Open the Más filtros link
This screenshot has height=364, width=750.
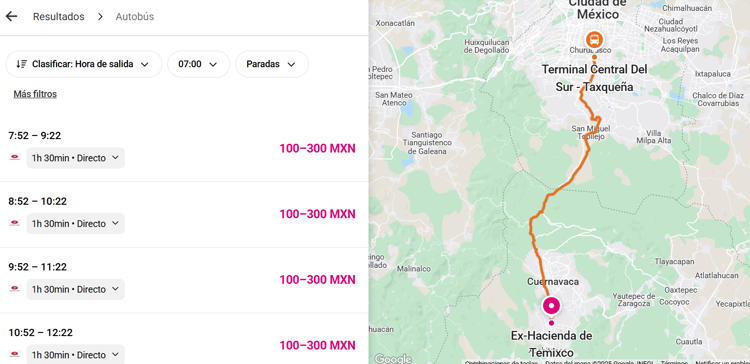[35, 94]
